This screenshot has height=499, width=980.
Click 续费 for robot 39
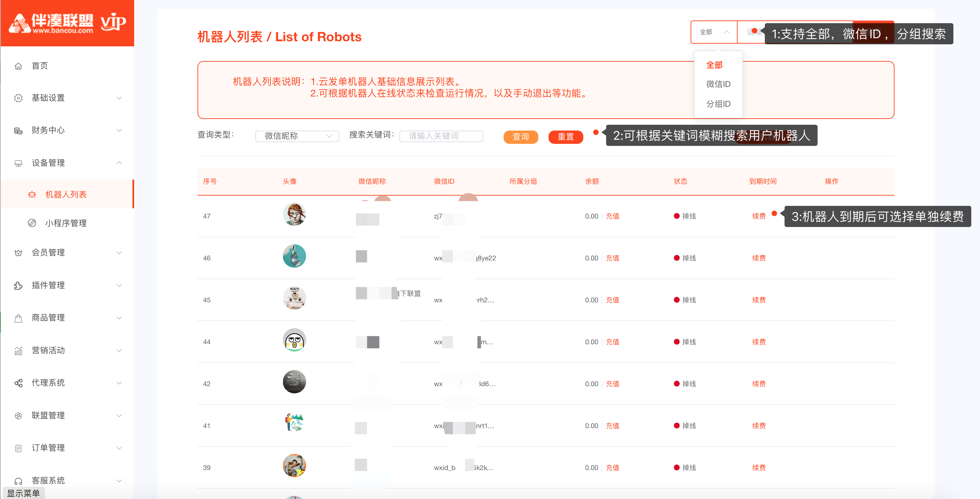(x=759, y=468)
